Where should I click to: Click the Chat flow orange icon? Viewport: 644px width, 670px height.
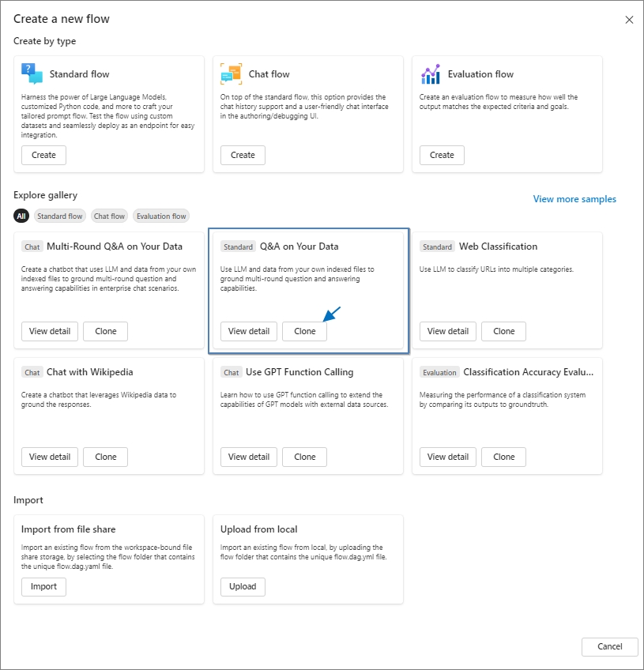[x=232, y=73]
